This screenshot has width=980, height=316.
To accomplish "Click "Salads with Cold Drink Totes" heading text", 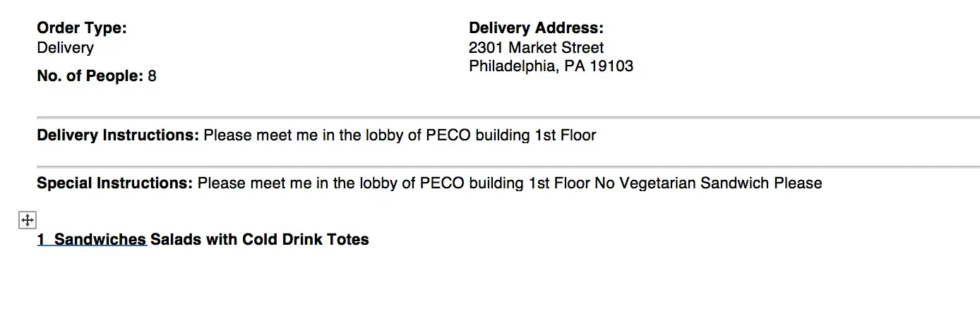I will (x=259, y=240).
